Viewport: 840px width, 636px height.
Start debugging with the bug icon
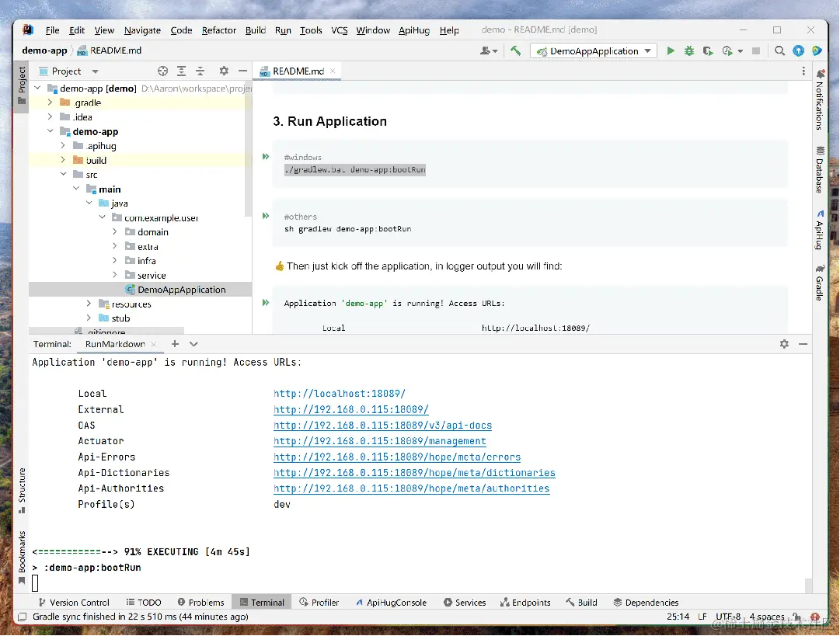pyautogui.click(x=689, y=50)
